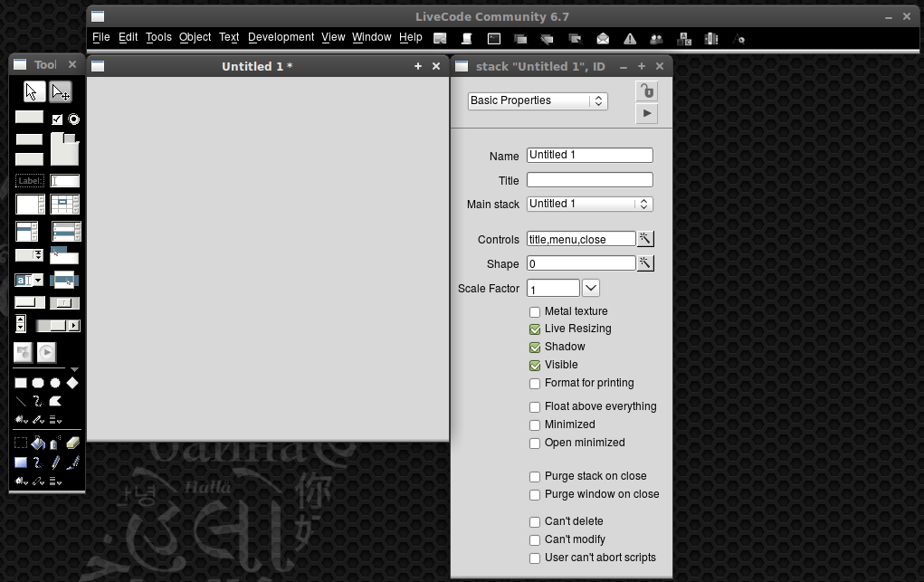924x582 pixels.
Task: Click the arrow button below the lock
Action: coord(646,113)
